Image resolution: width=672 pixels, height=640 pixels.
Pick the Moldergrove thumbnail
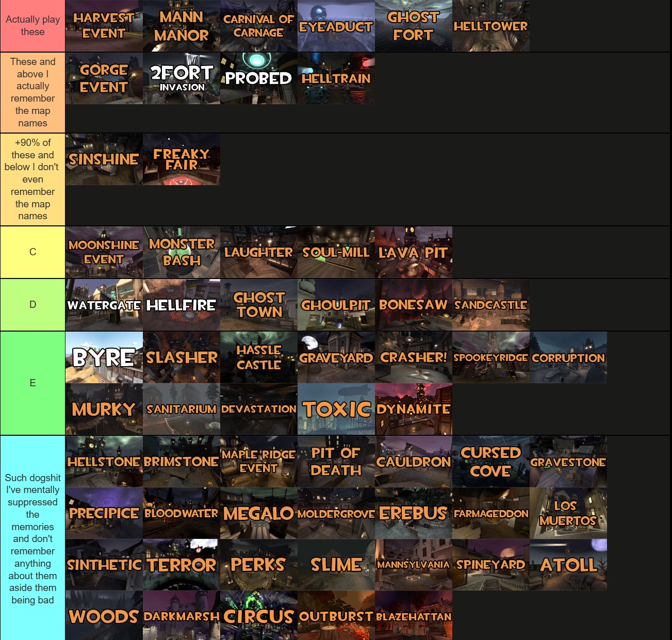(x=336, y=513)
